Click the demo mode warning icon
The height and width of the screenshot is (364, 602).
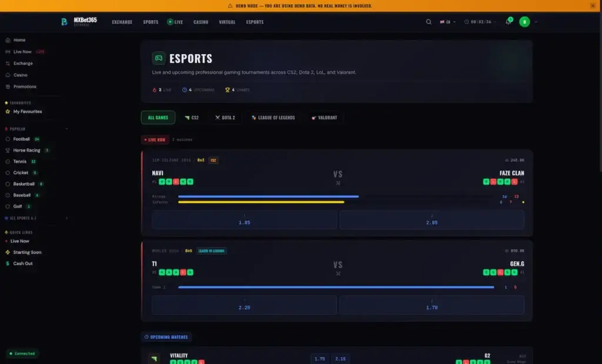coord(230,6)
